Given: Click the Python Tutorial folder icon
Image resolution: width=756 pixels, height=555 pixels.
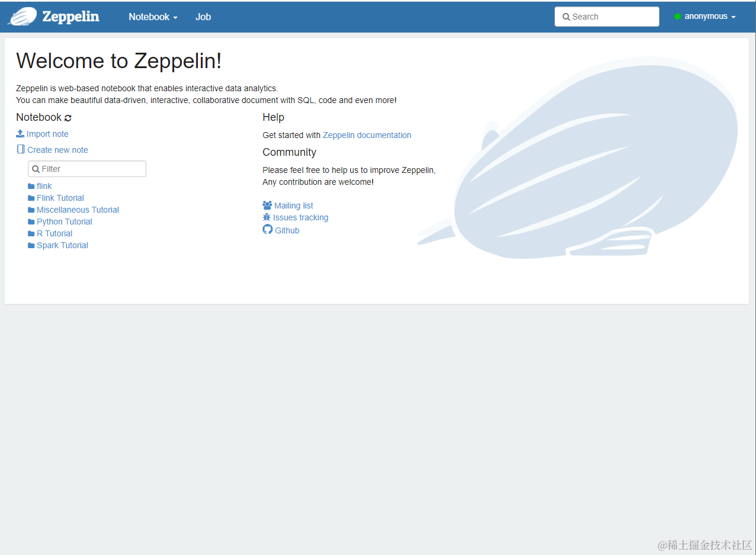Looking at the screenshot, I should [31, 222].
